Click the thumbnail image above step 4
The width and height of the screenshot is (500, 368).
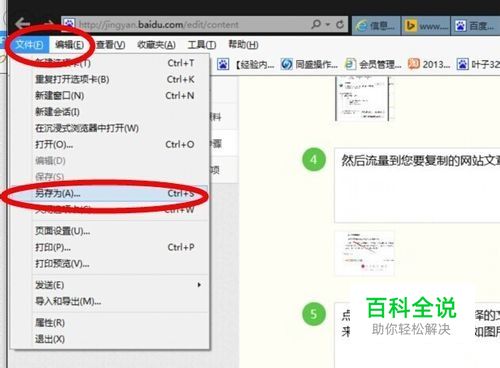click(x=364, y=98)
